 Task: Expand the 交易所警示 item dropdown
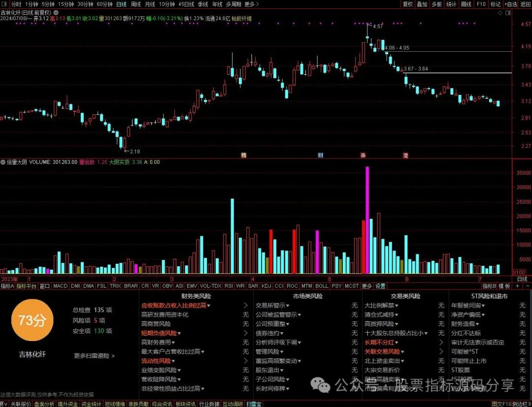[287, 306]
